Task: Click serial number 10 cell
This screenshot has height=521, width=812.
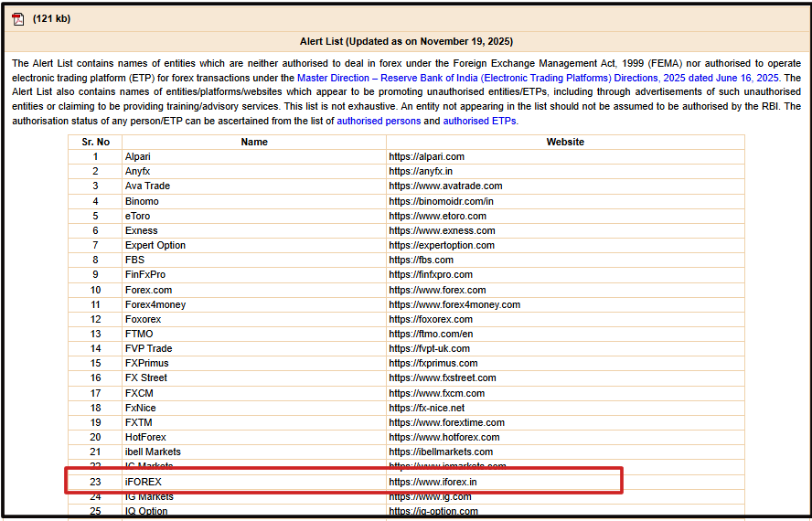Action: tap(95, 290)
